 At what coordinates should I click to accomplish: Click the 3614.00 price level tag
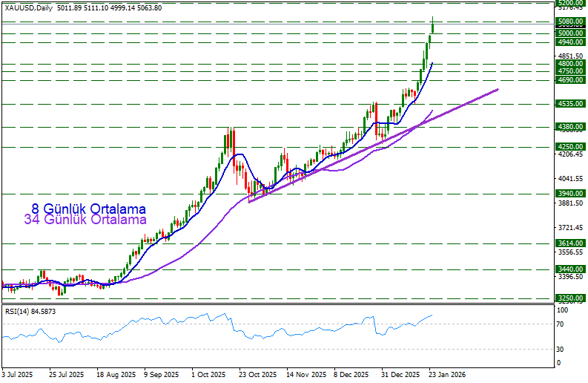[570, 243]
